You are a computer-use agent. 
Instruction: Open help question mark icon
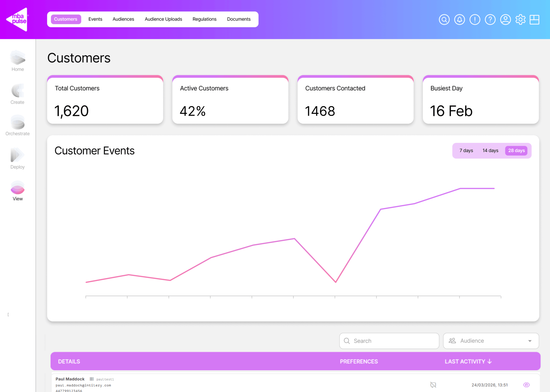pos(490,20)
